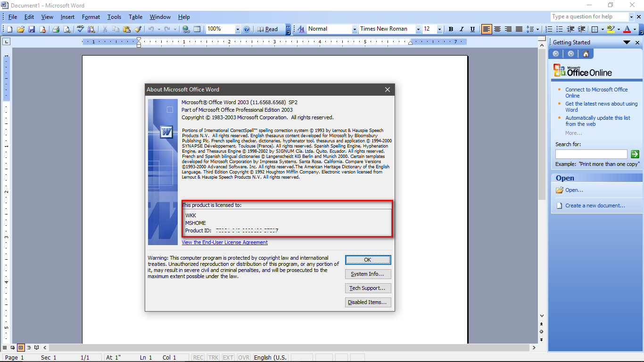Click the green search arrow button
Image resolution: width=644 pixels, height=362 pixels.
(x=635, y=154)
